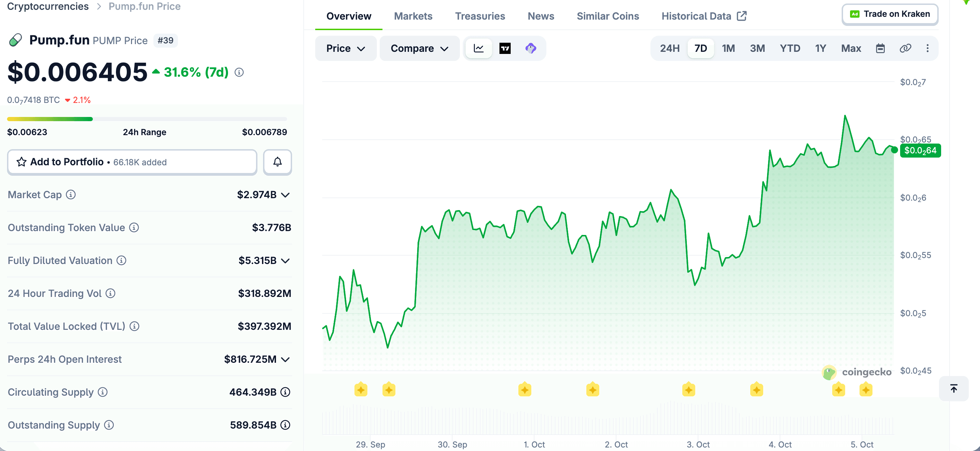Viewport: 980px width, 451px height.
Task: Click the $0.00623 24h low value
Action: (27, 132)
